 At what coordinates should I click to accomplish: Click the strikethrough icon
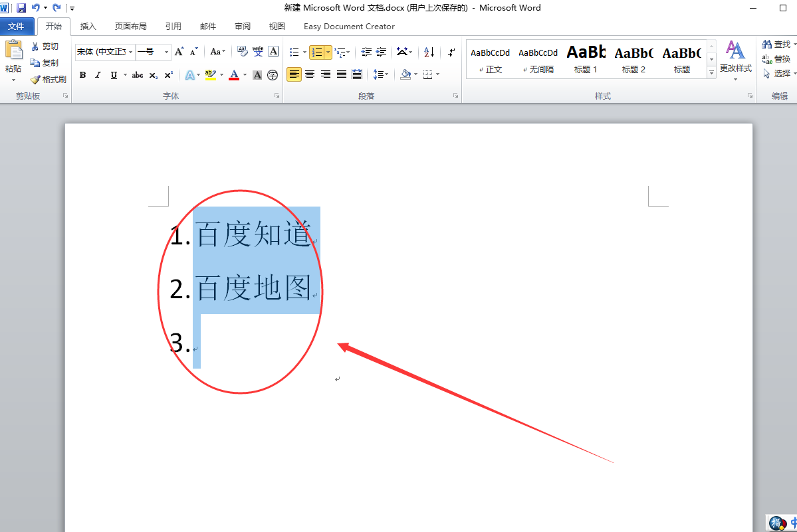[x=137, y=74]
